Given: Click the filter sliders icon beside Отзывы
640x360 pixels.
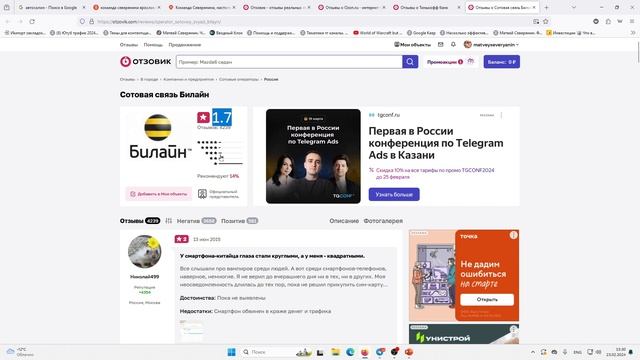Looking at the screenshot, I should click(x=169, y=221).
